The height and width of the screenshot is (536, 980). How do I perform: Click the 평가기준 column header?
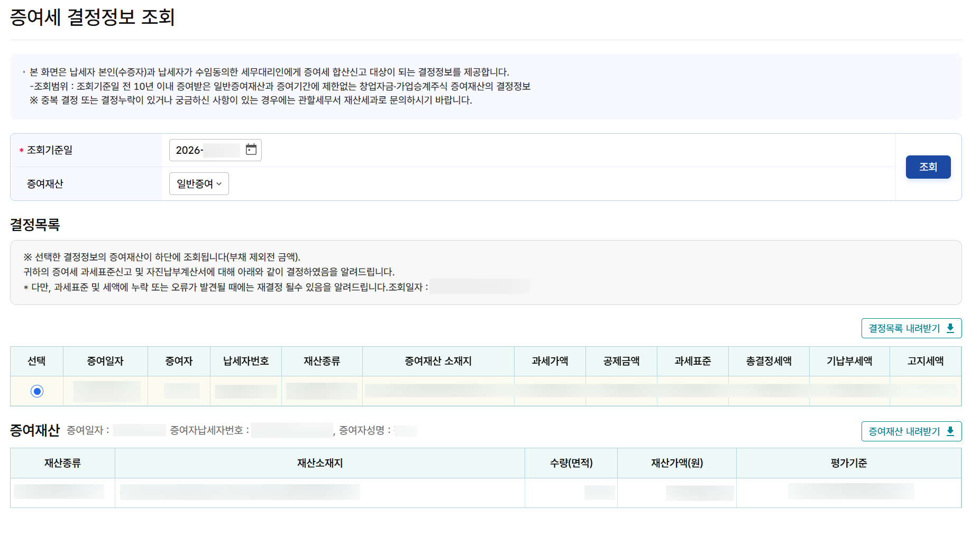click(x=849, y=463)
